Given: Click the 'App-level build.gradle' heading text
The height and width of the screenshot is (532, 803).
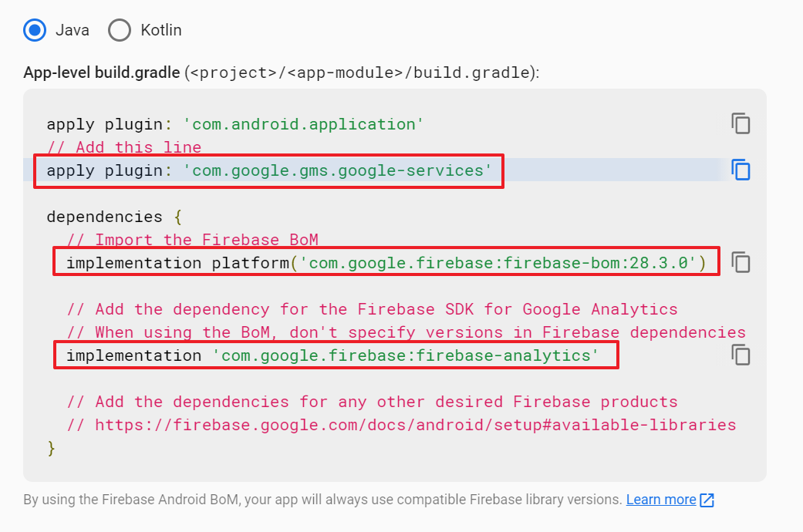Looking at the screenshot, I should pos(101,72).
